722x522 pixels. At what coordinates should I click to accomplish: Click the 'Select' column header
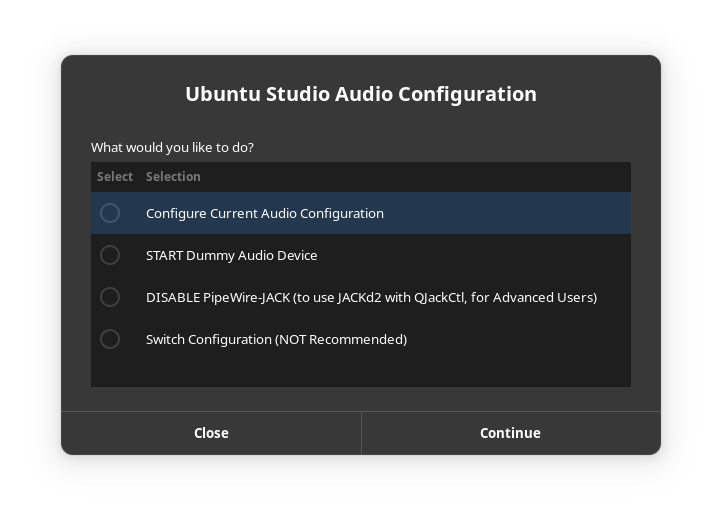pyautogui.click(x=115, y=176)
